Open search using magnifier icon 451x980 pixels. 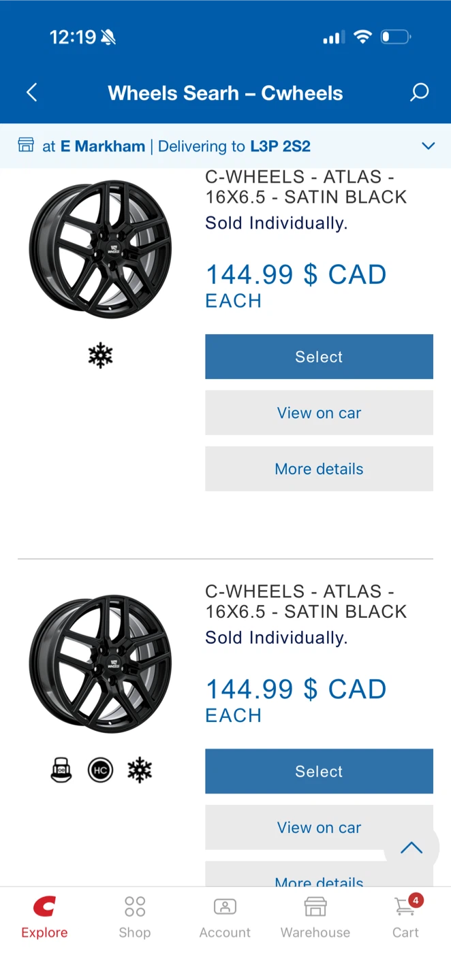tap(419, 93)
